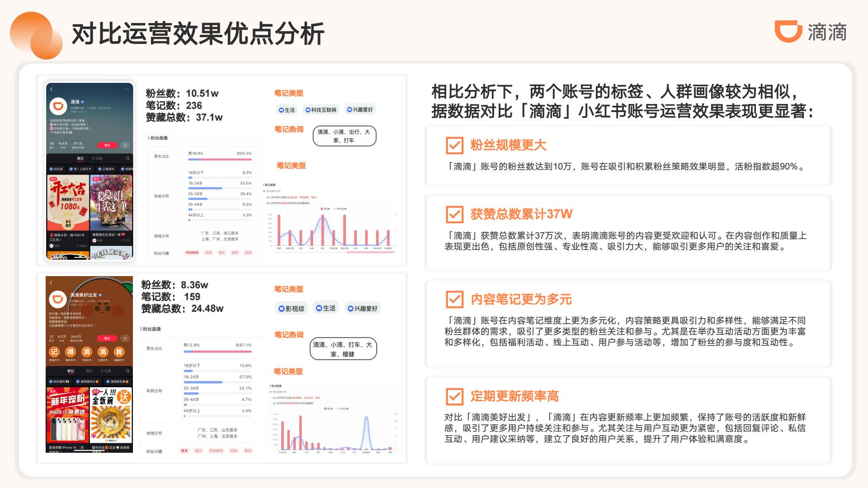
Task: Select the 影视综 note type tag
Action: 292,309
